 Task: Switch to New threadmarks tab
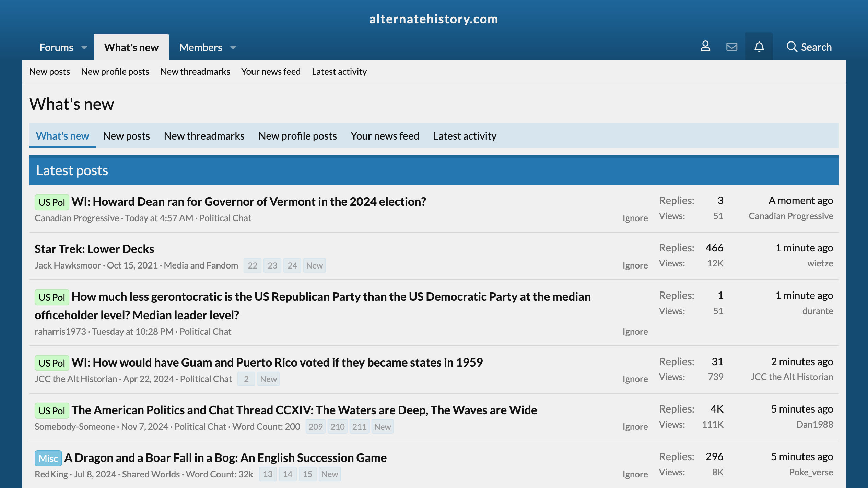click(204, 136)
